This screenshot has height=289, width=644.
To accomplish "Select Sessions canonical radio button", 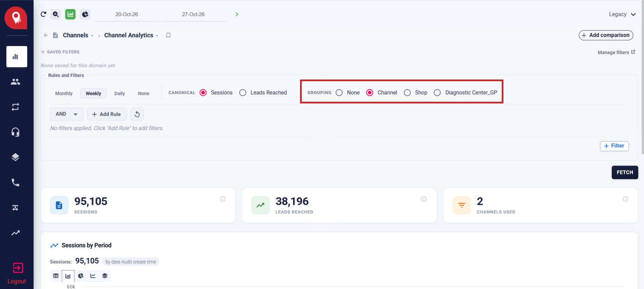I will (x=203, y=93).
